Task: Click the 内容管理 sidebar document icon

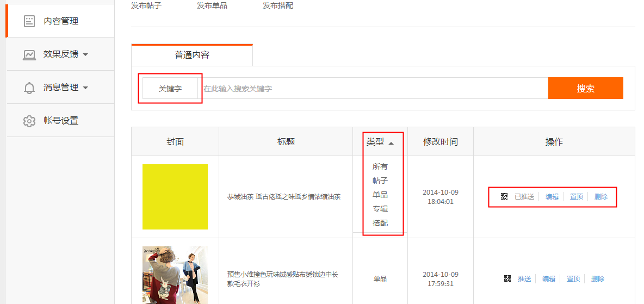Action: [x=29, y=21]
